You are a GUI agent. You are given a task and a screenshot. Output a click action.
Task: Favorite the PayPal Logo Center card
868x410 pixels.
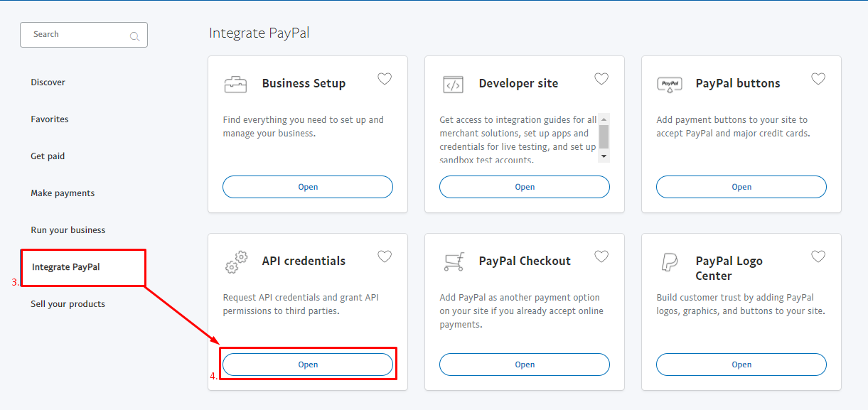coord(818,256)
